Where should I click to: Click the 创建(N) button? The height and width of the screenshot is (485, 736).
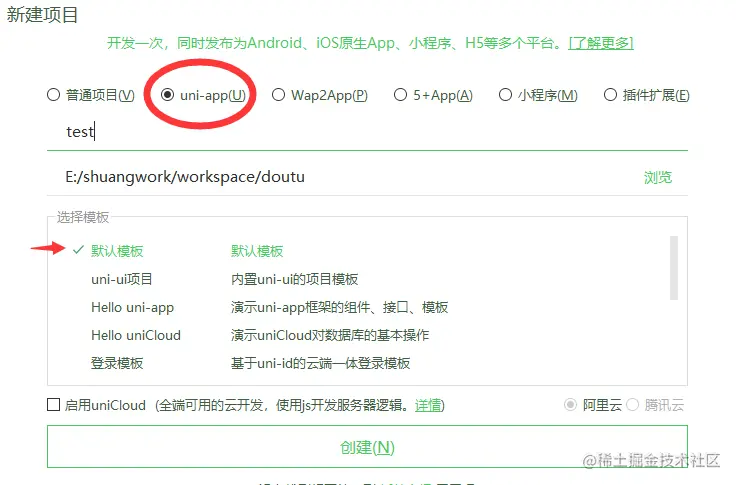click(367, 447)
